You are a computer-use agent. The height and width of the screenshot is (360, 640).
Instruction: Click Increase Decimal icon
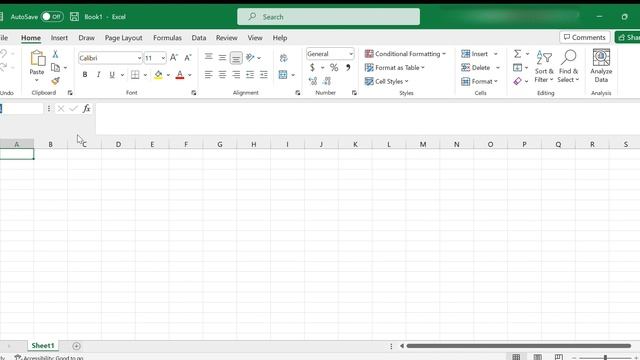click(313, 81)
